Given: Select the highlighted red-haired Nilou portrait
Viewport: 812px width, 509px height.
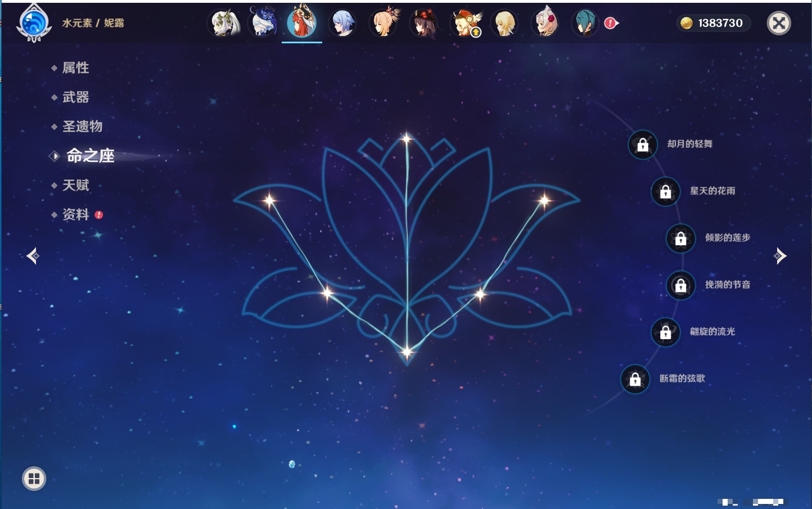Looking at the screenshot, I should [302, 23].
